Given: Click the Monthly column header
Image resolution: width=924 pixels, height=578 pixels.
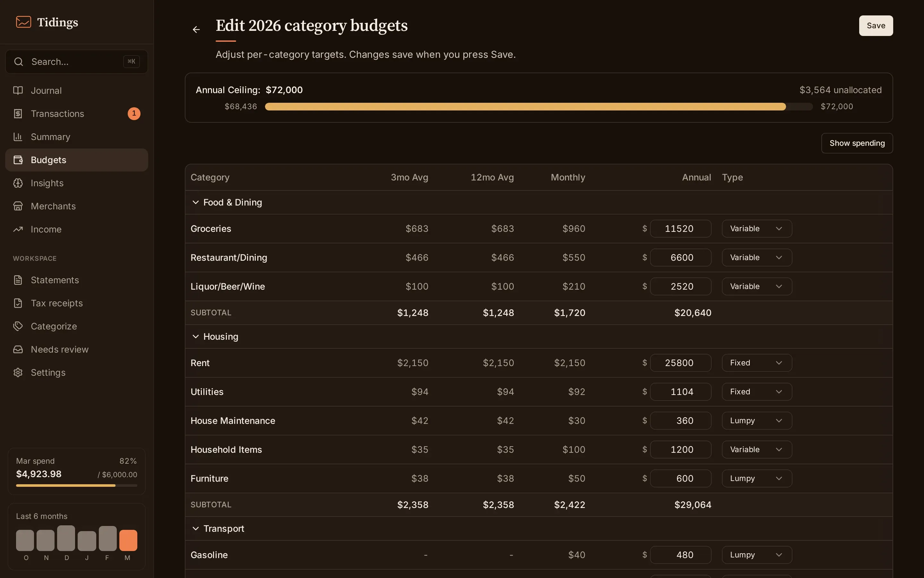Looking at the screenshot, I should (x=568, y=177).
